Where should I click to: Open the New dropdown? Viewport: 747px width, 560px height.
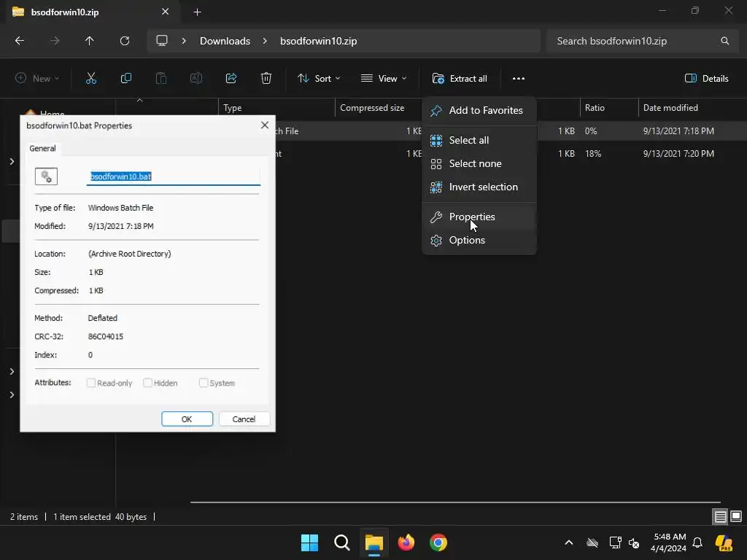(x=37, y=79)
